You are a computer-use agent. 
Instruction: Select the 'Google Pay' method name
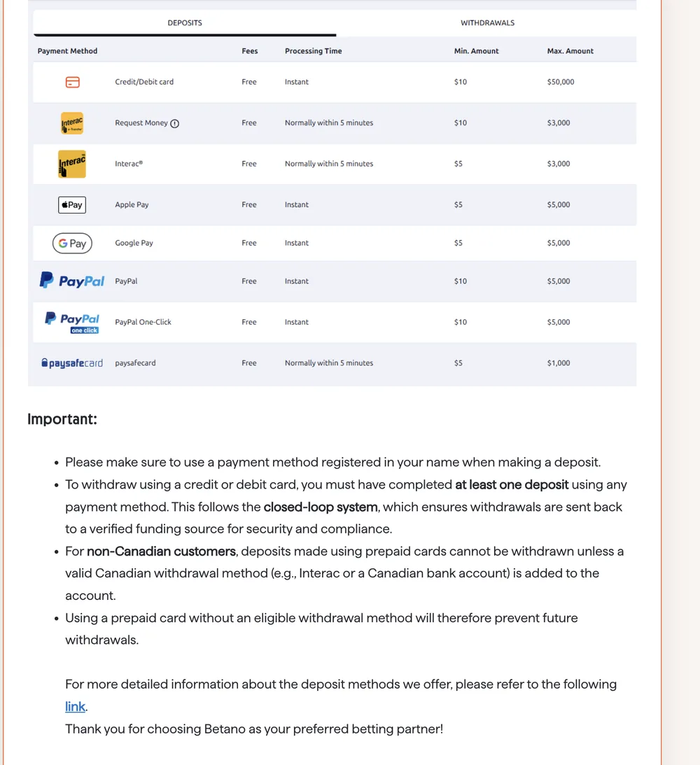[134, 243]
